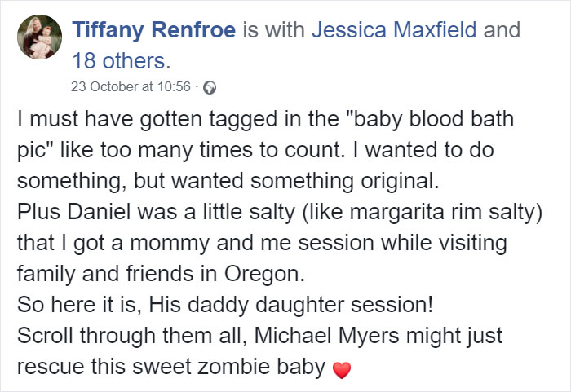Image resolution: width=571 pixels, height=392 pixels.
Task: Click the "wanted something original" text
Action: (305, 181)
